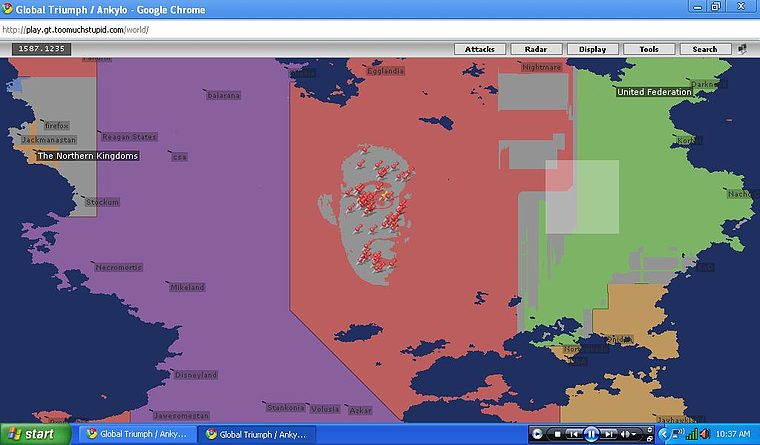Image resolution: width=760 pixels, height=445 pixels.
Task: Pause playback in taskbar media player
Action: click(591, 434)
